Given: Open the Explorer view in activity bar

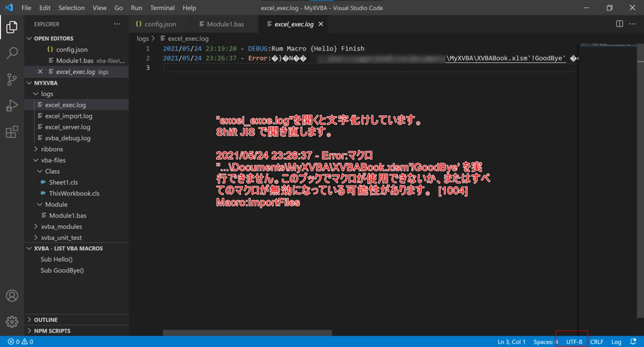Looking at the screenshot, I should [12, 26].
